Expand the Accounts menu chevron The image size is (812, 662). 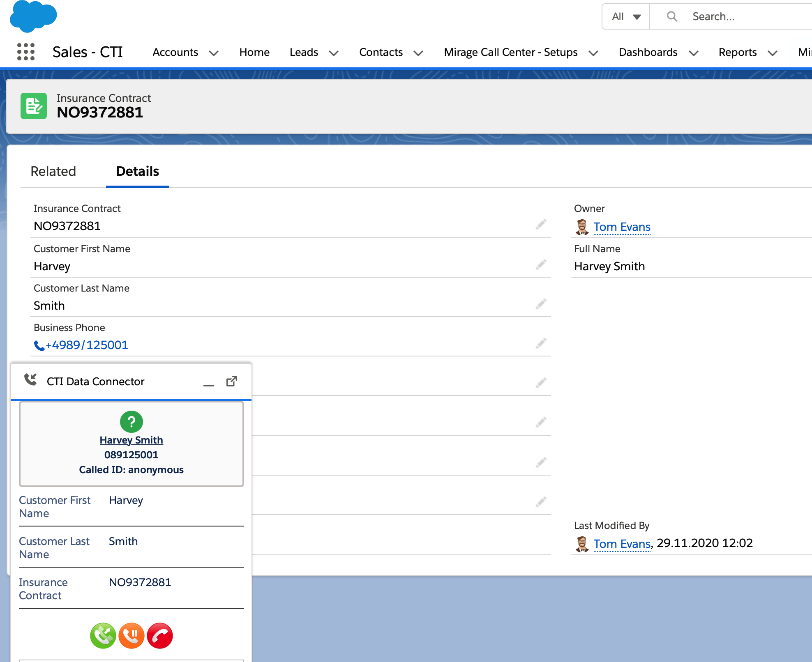[x=214, y=53]
